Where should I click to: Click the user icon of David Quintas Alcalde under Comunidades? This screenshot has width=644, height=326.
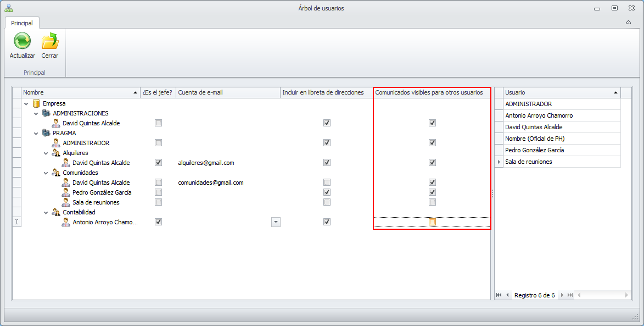coord(66,183)
